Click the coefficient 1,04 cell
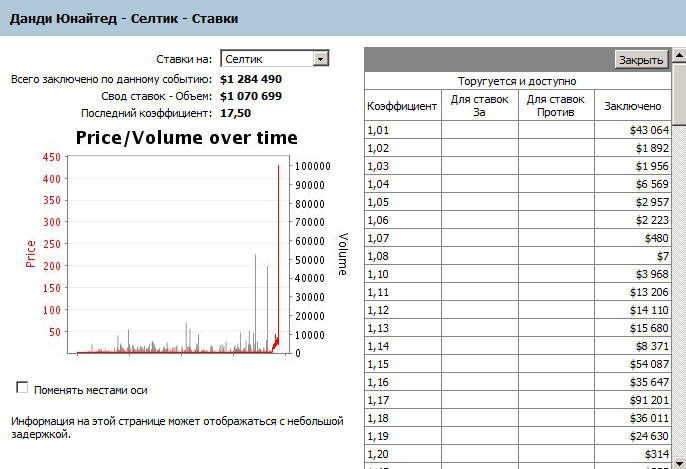Screen dimensions: 686x469 tap(402, 184)
